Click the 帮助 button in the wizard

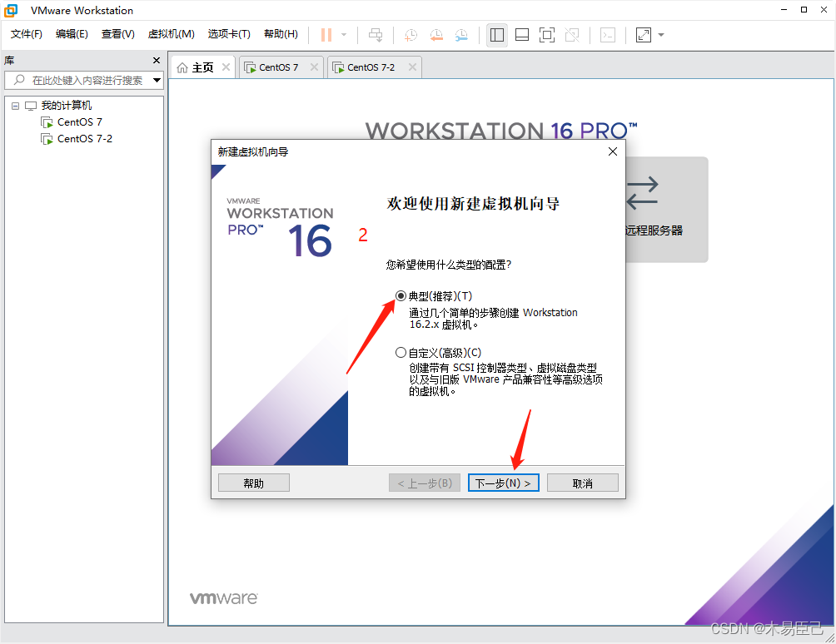click(253, 483)
